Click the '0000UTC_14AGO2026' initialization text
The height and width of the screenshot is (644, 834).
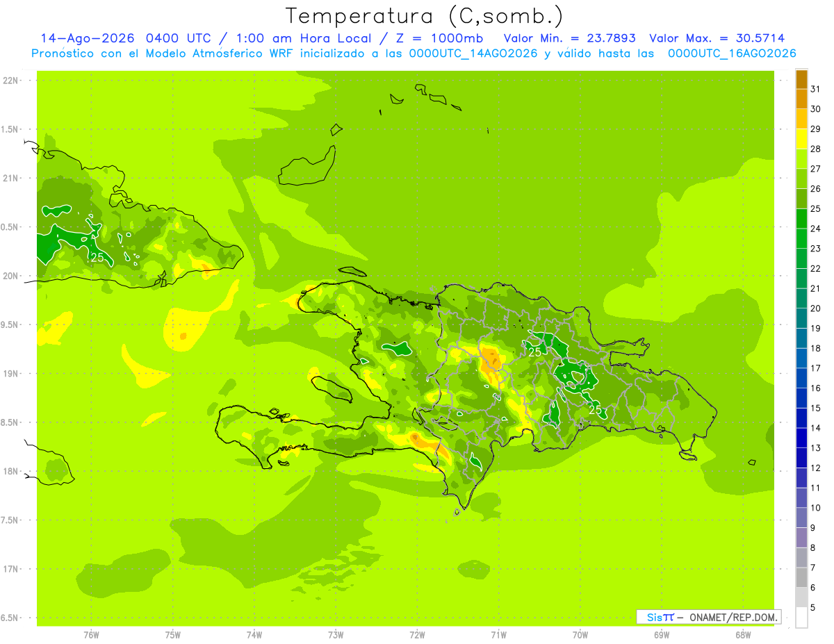click(473, 53)
